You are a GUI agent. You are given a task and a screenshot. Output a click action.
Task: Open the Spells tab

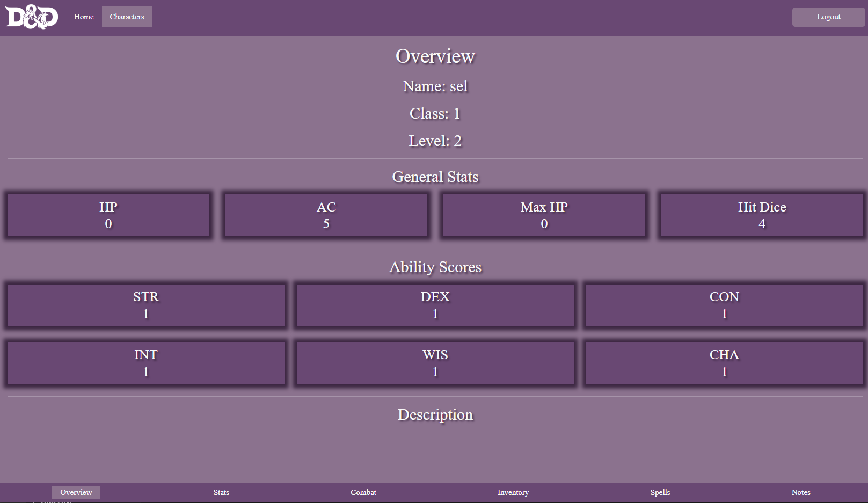pyautogui.click(x=660, y=492)
